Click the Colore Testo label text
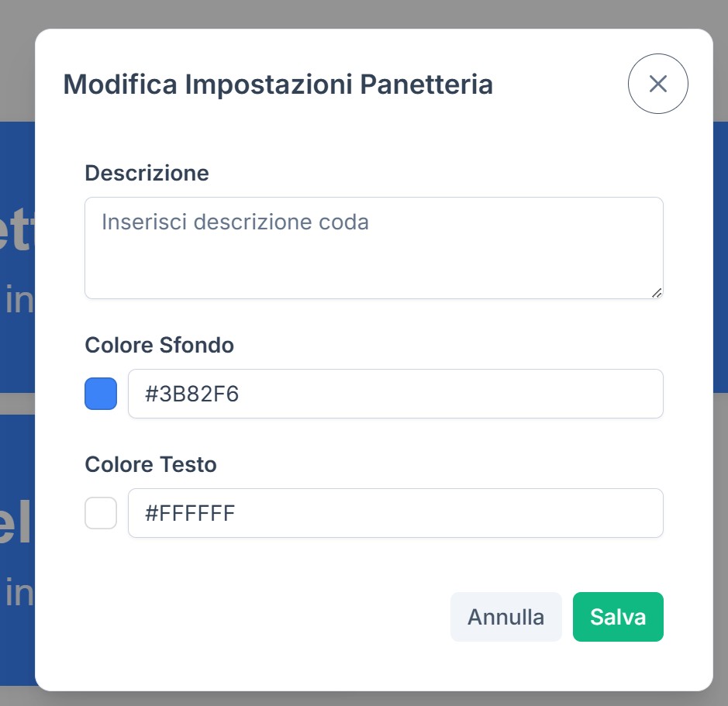Screen dimensions: 728x706 [x=150, y=465]
